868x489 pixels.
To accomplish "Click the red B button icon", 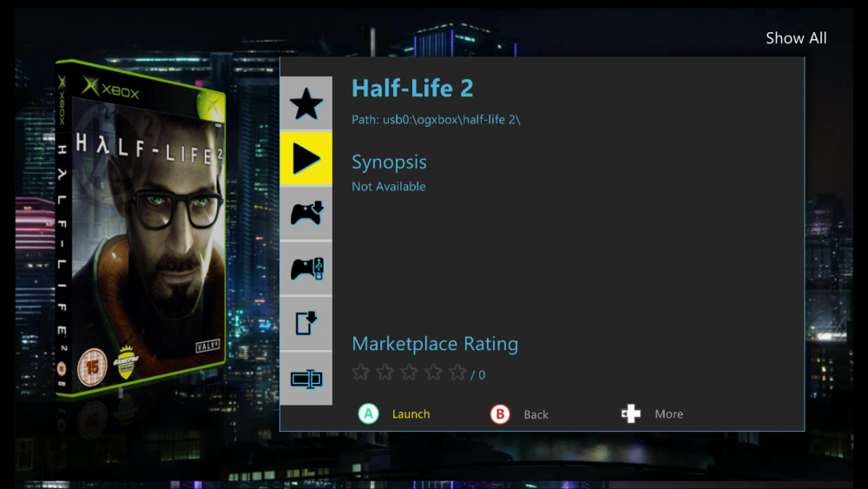I will pyautogui.click(x=500, y=414).
